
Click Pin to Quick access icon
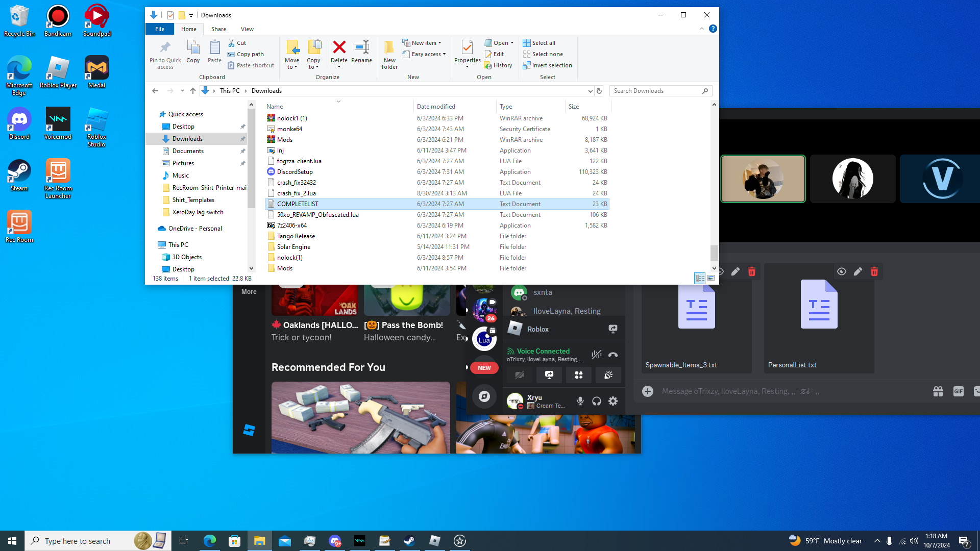tap(165, 48)
